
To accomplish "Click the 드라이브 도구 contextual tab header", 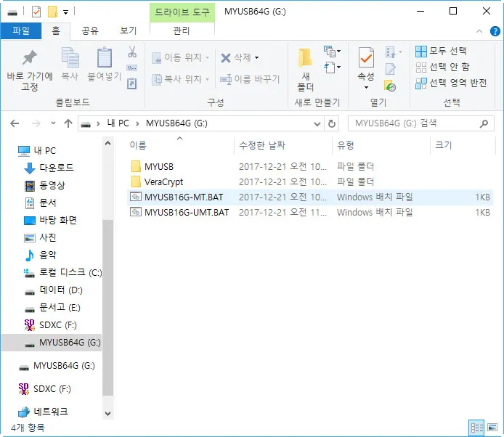I will [182, 12].
